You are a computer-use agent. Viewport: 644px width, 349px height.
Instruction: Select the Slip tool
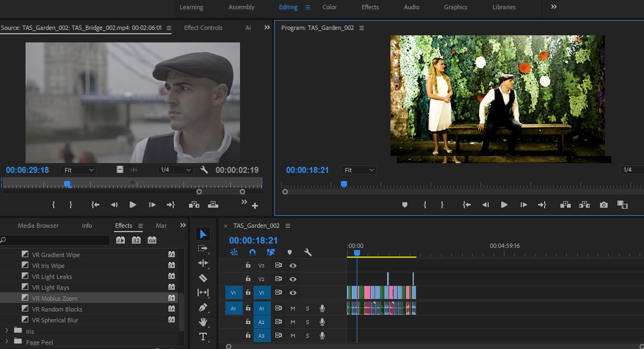[203, 292]
